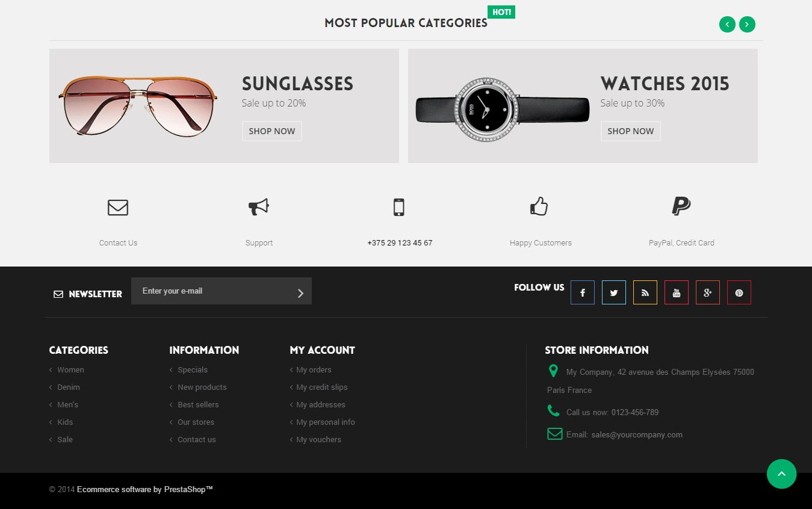The image size is (812, 509).
Task: Submit newsletter email with arrow button
Action: (x=300, y=293)
